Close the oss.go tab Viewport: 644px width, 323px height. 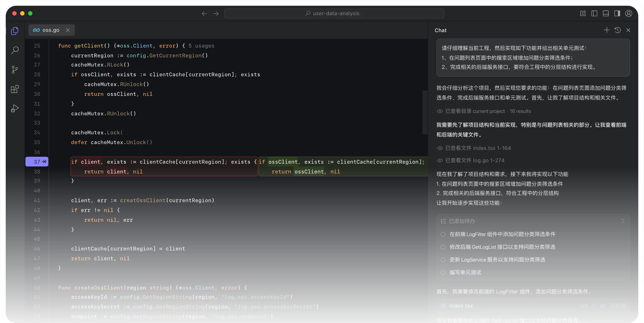[68, 30]
